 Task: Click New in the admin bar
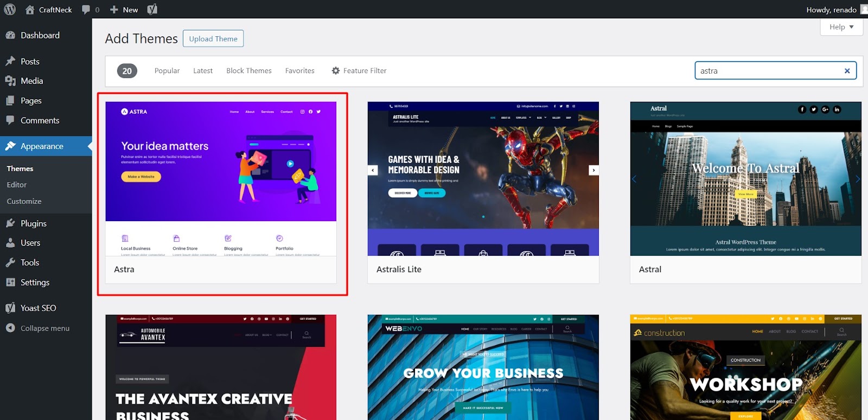130,10
